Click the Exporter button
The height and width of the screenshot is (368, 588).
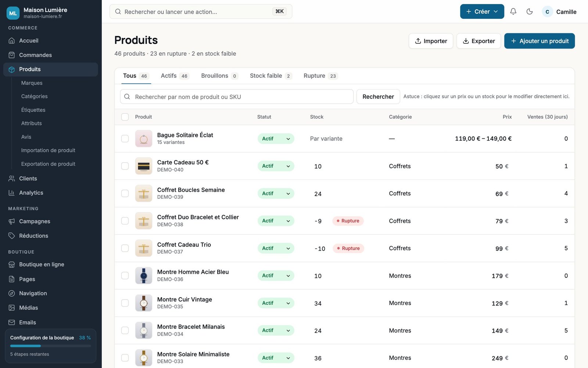click(x=478, y=41)
